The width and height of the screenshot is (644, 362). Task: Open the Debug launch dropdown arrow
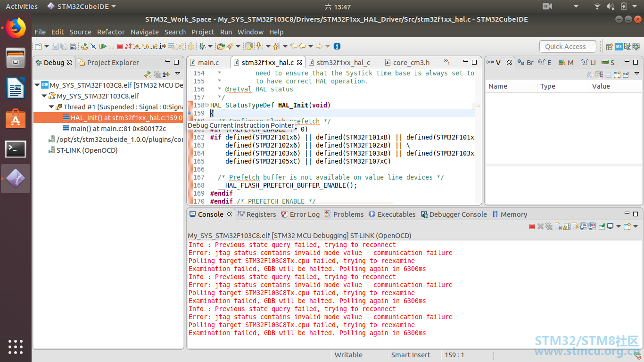click(210, 46)
